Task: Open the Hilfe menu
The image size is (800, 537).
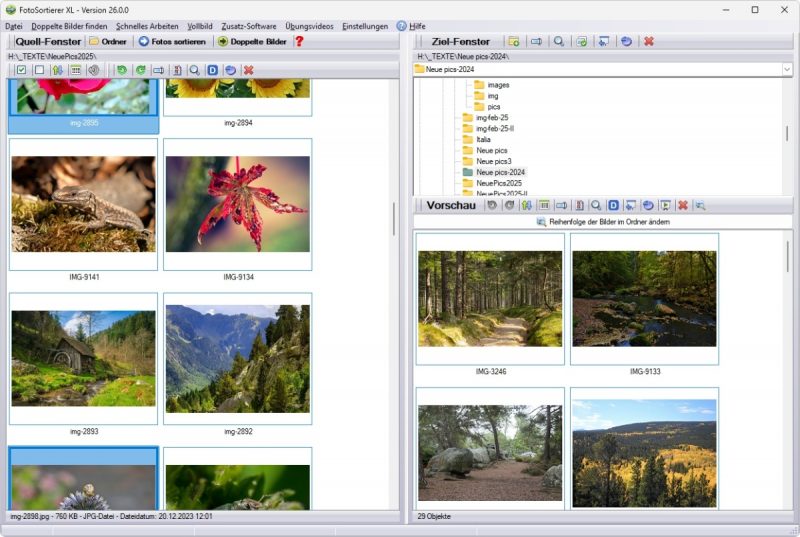Action: tap(411, 26)
